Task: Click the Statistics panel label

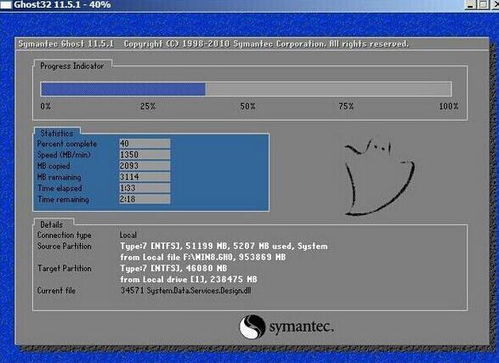Action: click(57, 133)
